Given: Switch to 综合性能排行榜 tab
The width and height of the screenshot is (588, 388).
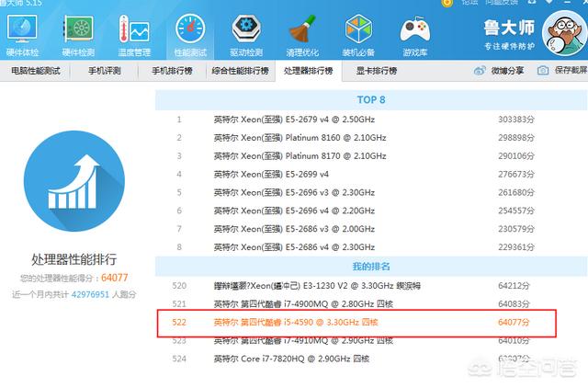Looking at the screenshot, I should 241,71.
